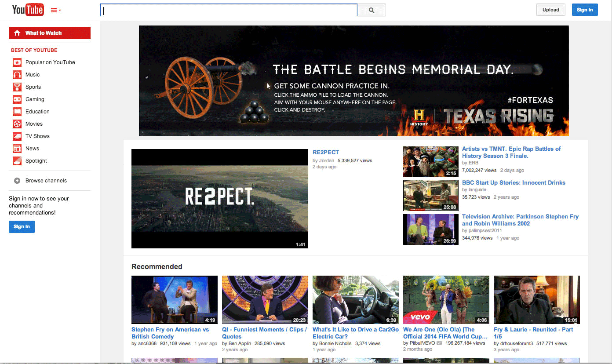This screenshot has height=364, width=612.
Task: Open Spotlight in sidebar
Action: coord(36,161)
